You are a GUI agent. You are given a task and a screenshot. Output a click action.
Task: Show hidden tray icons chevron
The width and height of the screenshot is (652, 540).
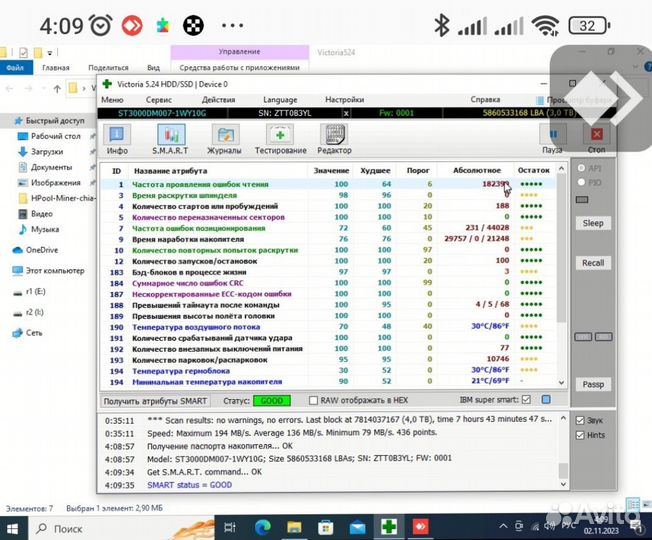coord(503,527)
